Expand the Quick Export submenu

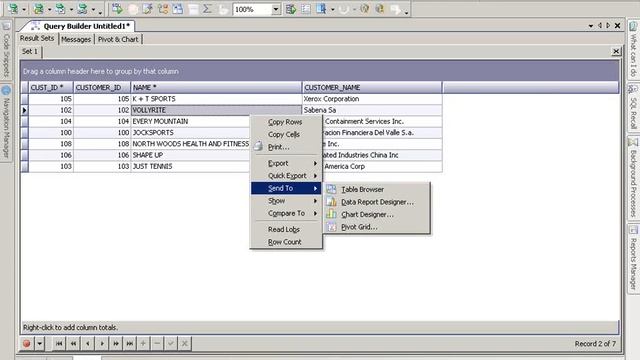coord(287,176)
